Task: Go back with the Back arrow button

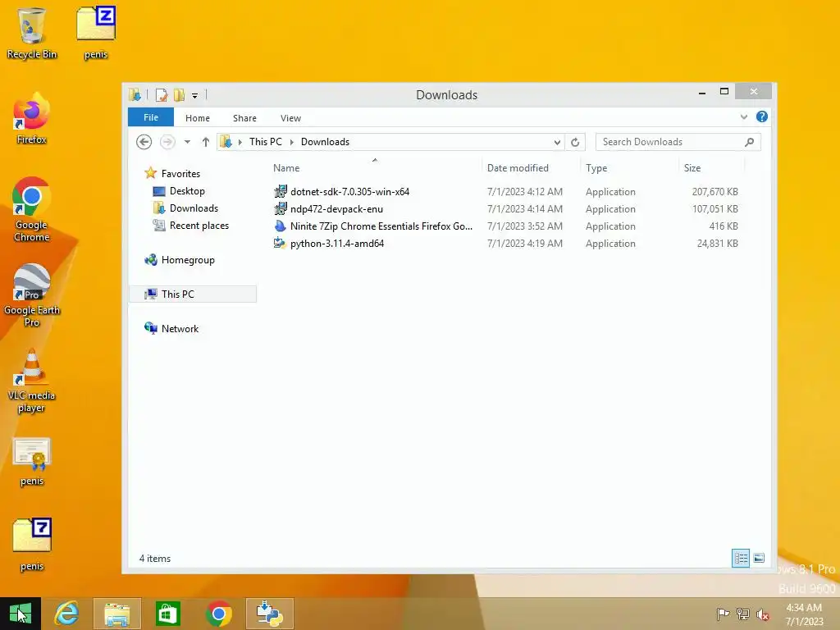Action: click(144, 142)
